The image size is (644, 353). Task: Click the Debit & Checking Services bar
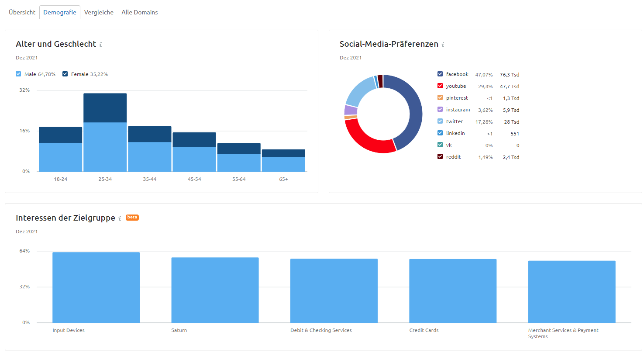334,291
